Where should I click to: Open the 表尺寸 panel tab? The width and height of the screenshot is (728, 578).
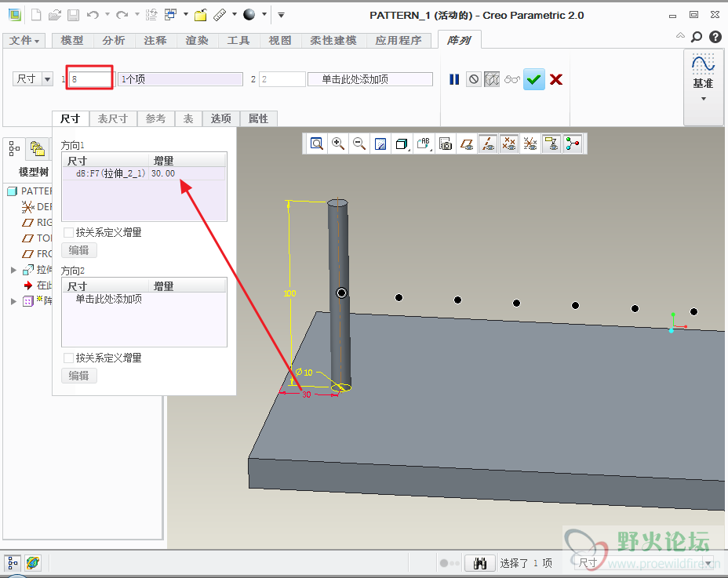(112, 119)
